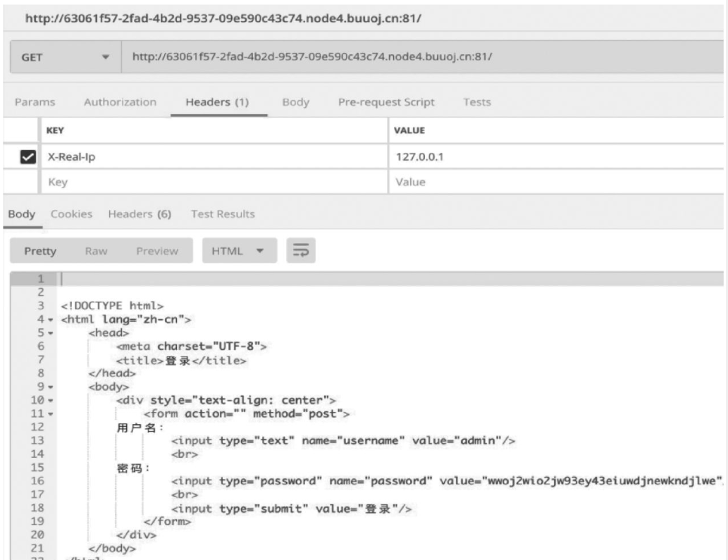Click the password input line 16

(448, 480)
